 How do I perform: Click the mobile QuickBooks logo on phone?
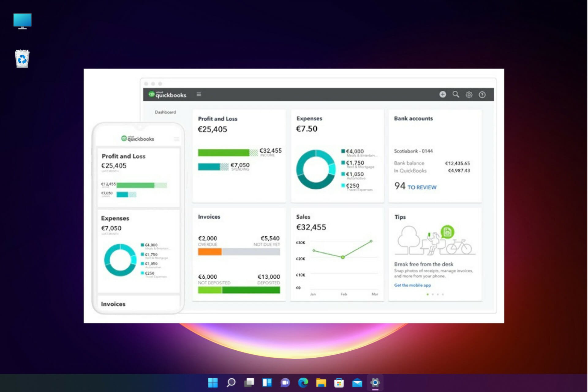coord(138,139)
